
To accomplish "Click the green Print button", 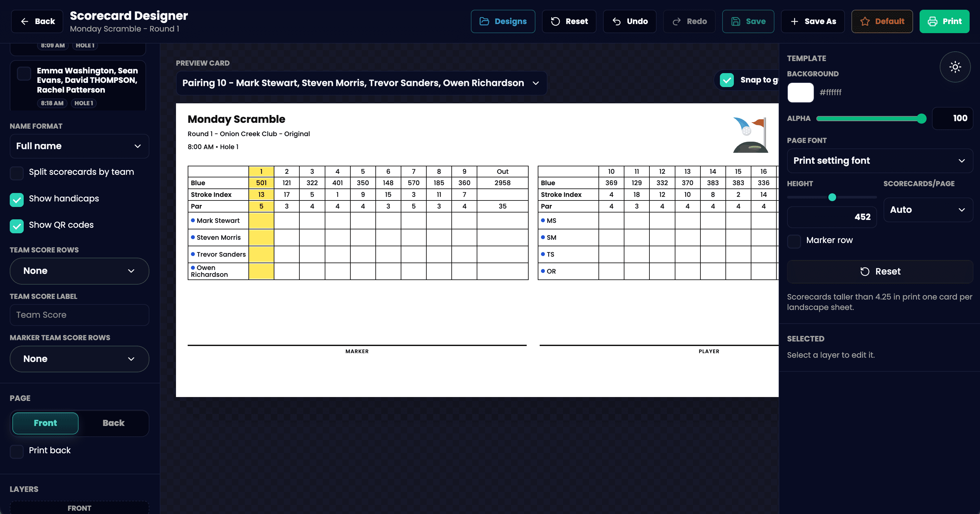I will click(944, 21).
